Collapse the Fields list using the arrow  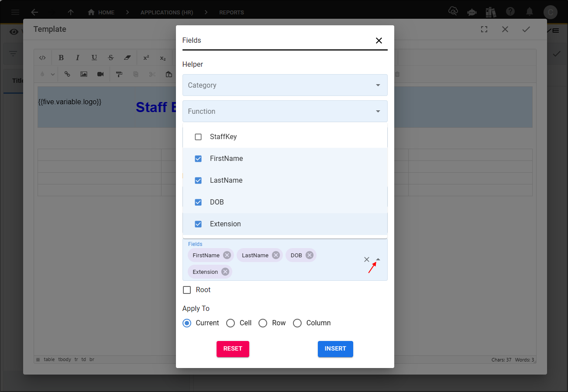pos(378,259)
